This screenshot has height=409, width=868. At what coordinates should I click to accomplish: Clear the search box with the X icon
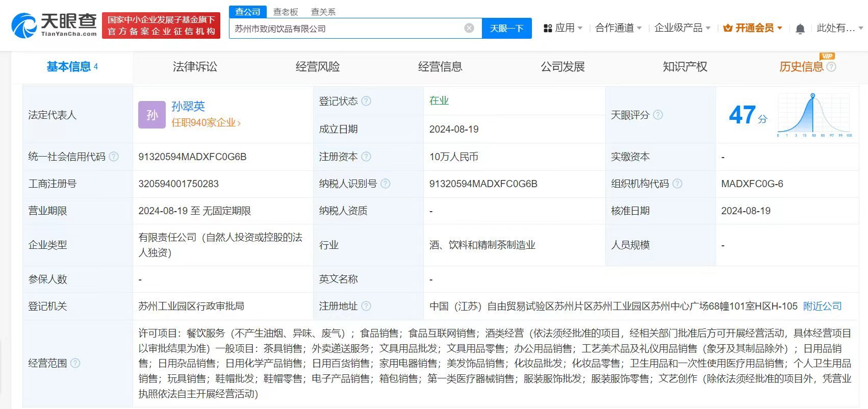(469, 28)
